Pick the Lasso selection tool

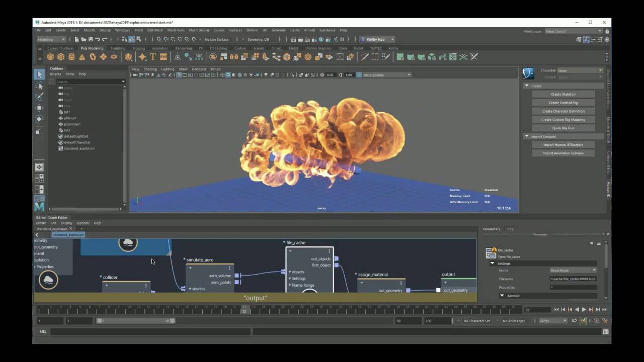tap(39, 86)
